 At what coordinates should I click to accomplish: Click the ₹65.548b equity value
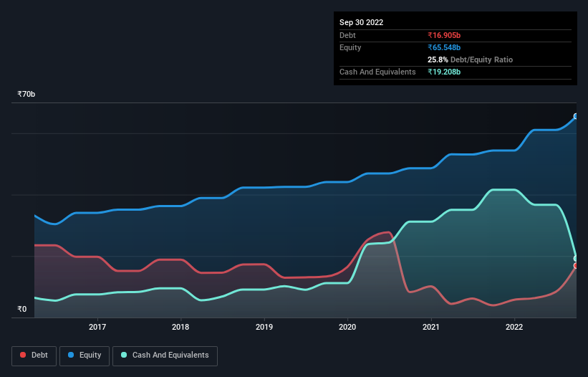[444, 47]
